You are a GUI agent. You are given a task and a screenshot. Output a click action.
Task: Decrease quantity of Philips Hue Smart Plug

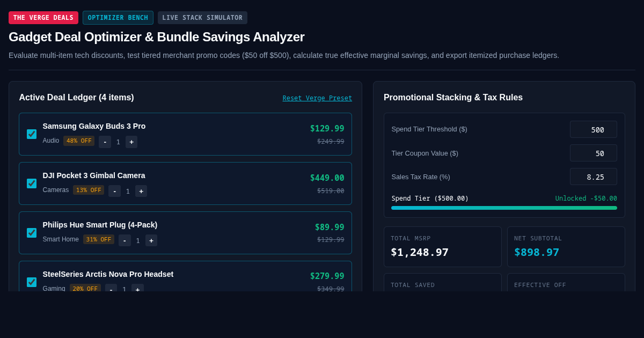(125, 240)
